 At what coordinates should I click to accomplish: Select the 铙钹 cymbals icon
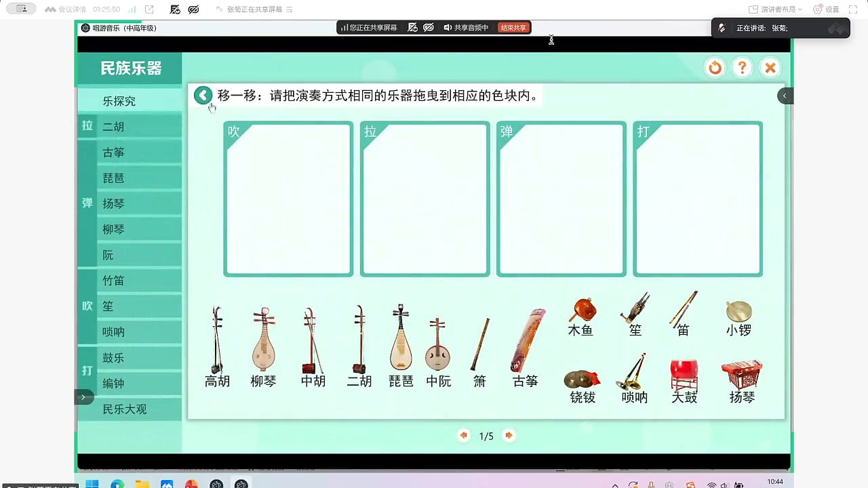582,379
